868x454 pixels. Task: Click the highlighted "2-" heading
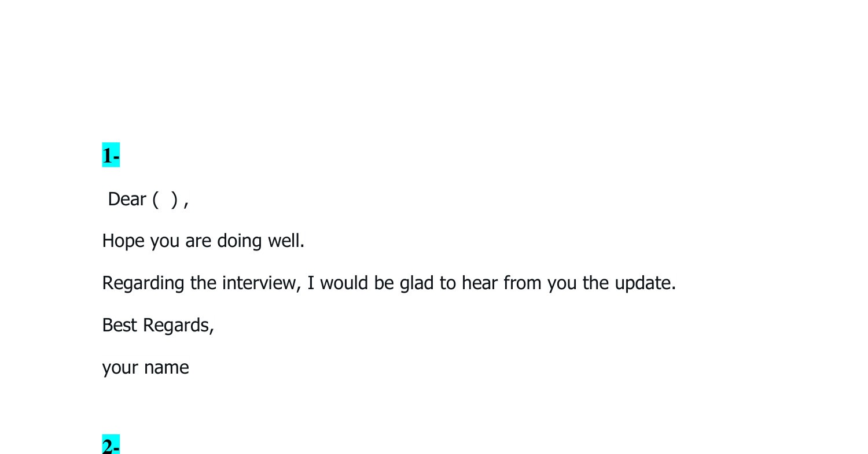click(x=111, y=446)
